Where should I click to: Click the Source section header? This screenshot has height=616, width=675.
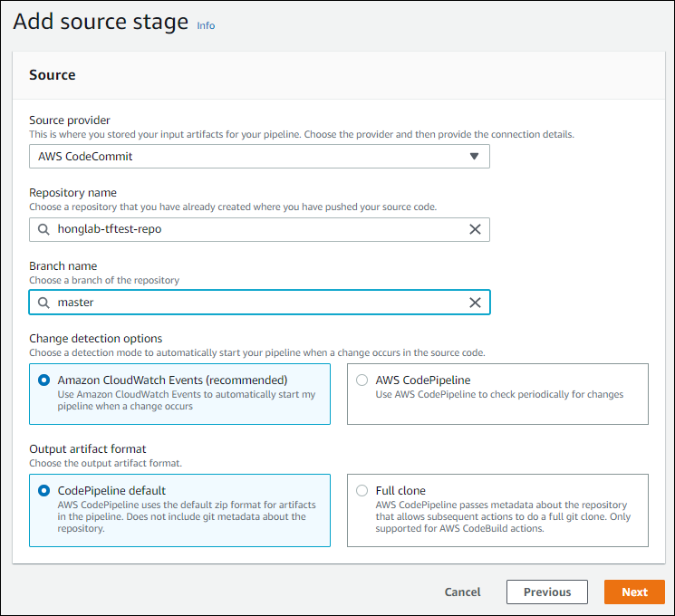[x=53, y=75]
